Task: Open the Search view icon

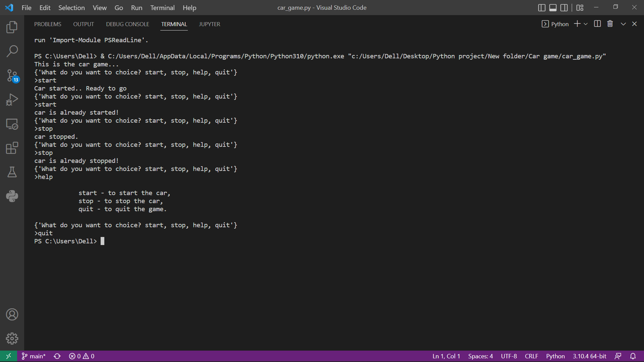Action: tap(12, 51)
